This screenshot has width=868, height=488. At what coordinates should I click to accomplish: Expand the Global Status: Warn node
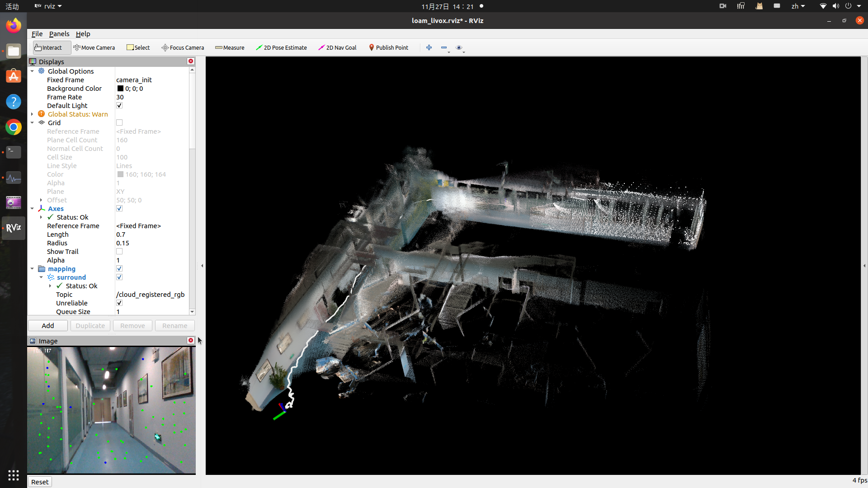tap(32, 114)
